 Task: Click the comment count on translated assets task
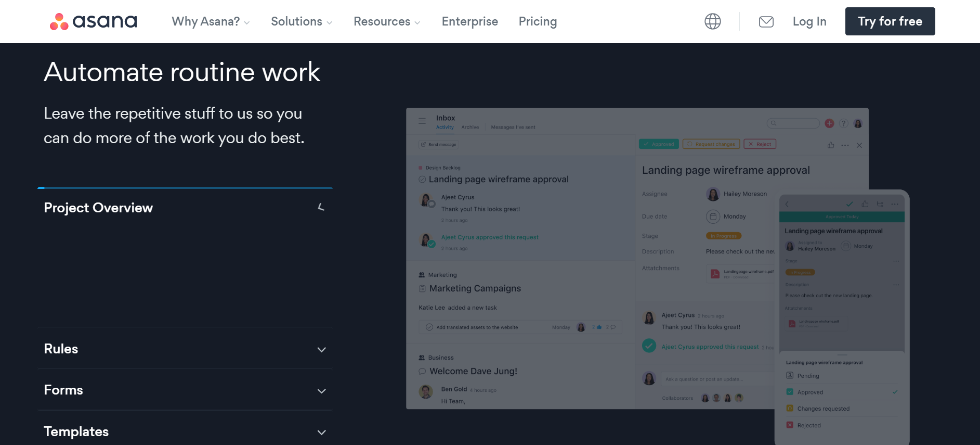pyautogui.click(x=611, y=327)
